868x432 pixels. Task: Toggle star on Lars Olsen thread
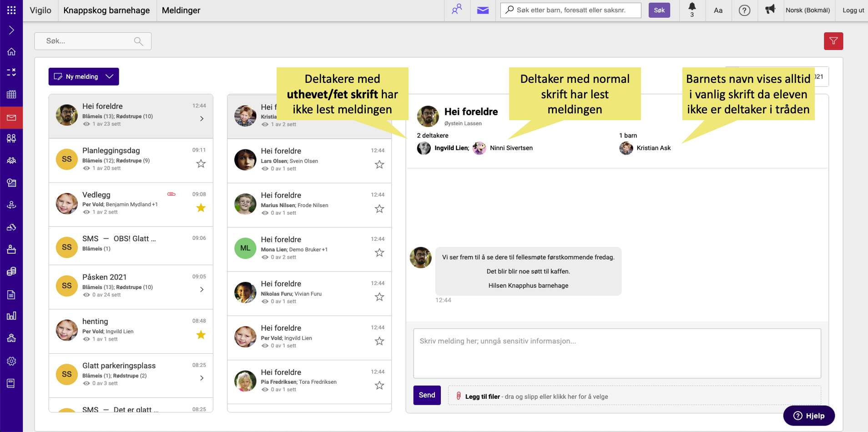click(379, 164)
